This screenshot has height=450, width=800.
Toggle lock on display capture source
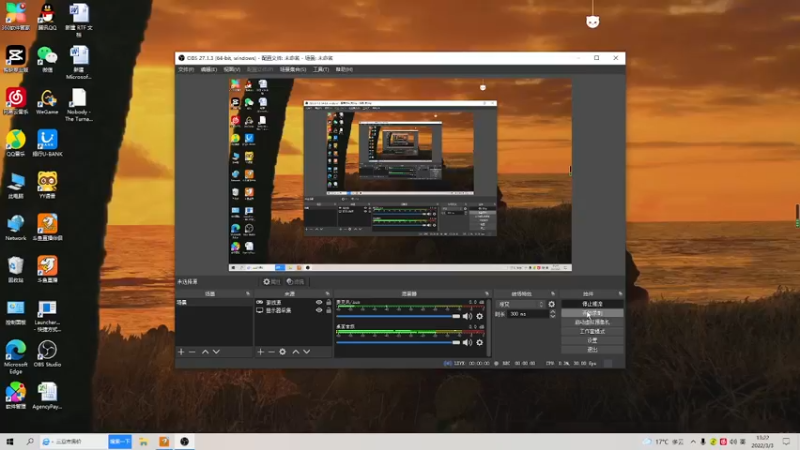pyautogui.click(x=329, y=310)
